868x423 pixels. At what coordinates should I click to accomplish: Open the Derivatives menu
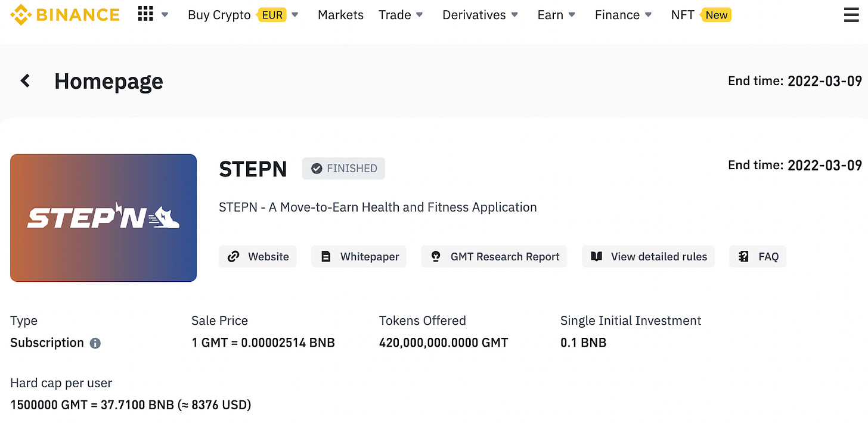click(474, 15)
